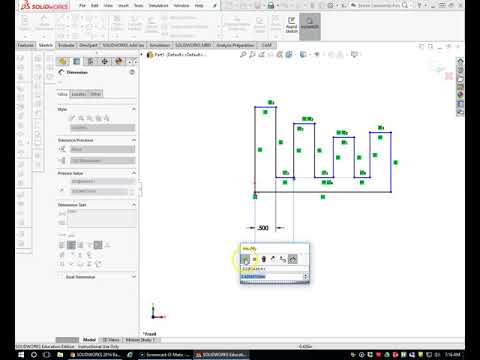The width and height of the screenshot is (480, 360).
Task: Open SOLIDWORKS Resources in task pane
Action: (460, 61)
